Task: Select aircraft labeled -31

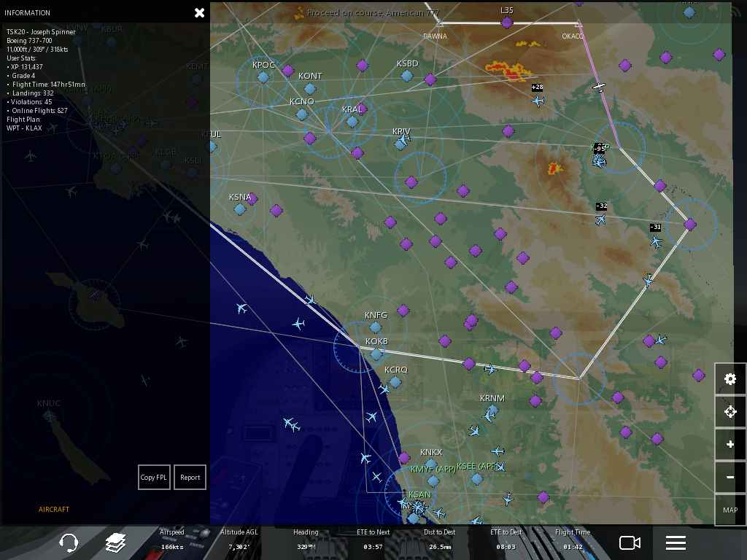Action: tap(657, 242)
